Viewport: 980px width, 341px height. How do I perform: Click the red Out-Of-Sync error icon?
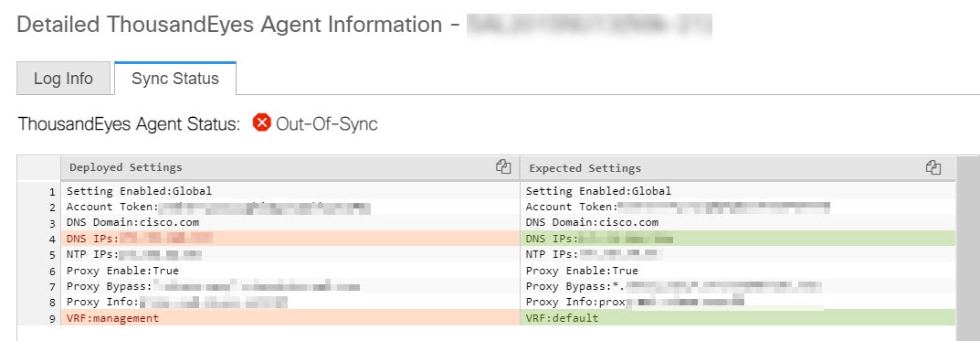click(x=262, y=123)
